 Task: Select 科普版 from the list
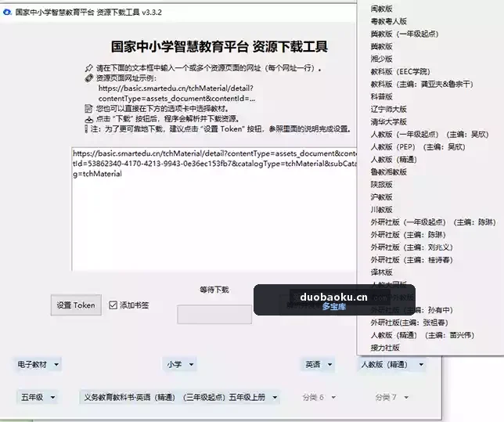tap(382, 96)
